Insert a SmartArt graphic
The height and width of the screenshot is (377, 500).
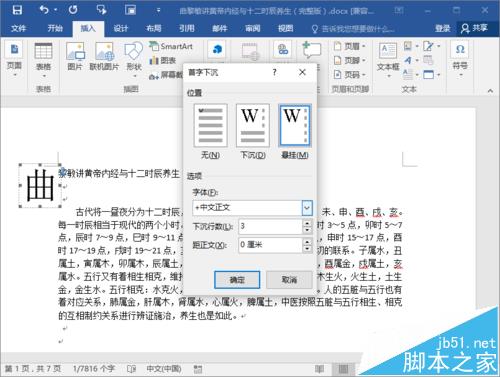171,46
